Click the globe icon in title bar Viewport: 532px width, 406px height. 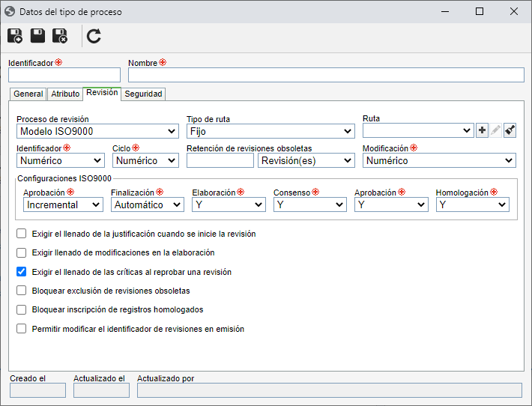click(10, 11)
